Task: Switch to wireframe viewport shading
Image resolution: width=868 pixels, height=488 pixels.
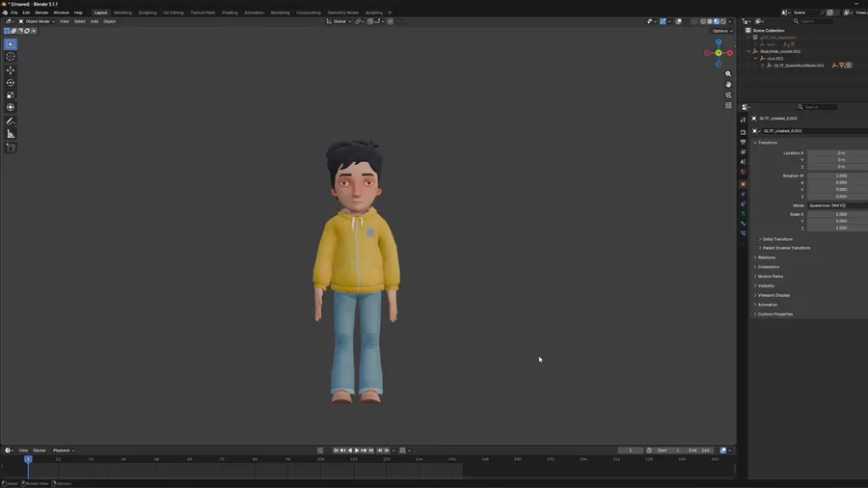Action: [x=703, y=21]
